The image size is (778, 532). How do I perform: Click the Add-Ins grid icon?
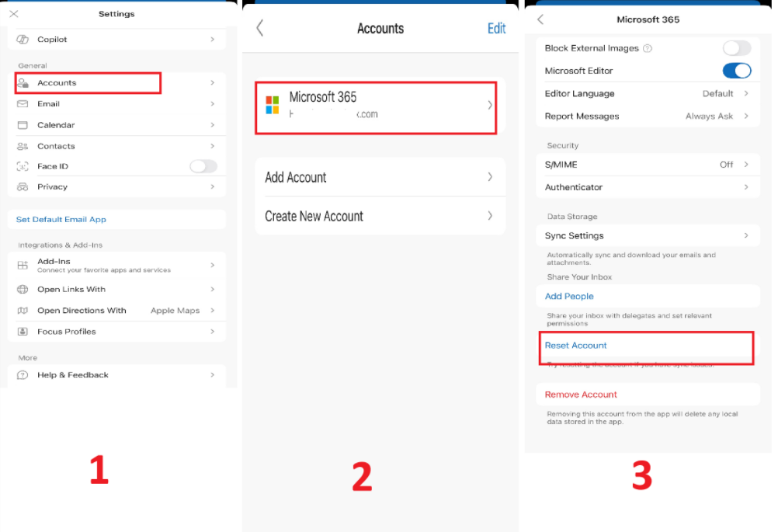(23, 265)
